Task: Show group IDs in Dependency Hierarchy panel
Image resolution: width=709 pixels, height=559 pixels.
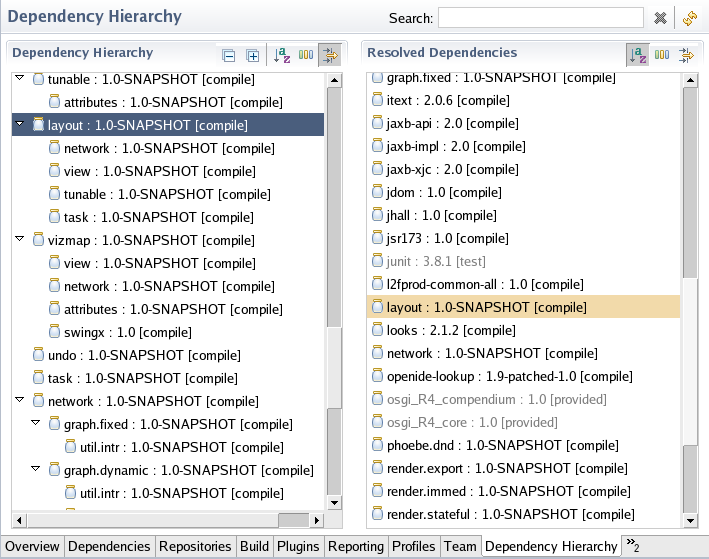Action: (305, 56)
